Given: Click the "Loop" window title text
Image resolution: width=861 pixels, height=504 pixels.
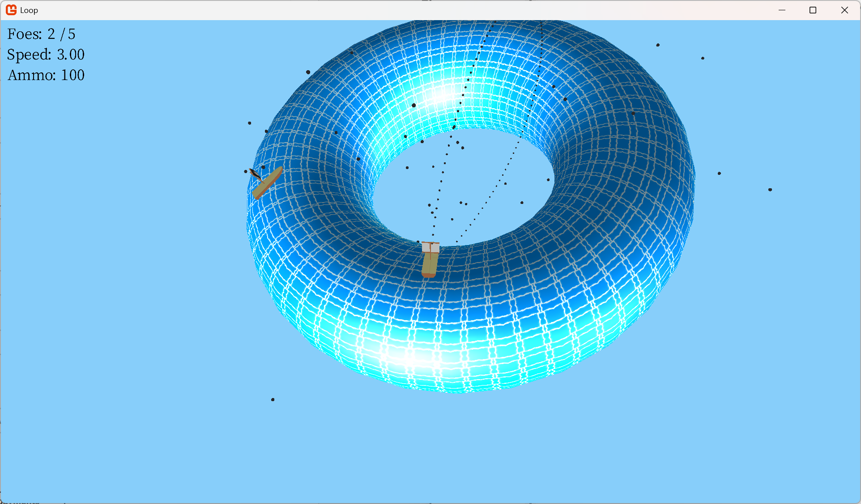Looking at the screenshot, I should tap(29, 10).
